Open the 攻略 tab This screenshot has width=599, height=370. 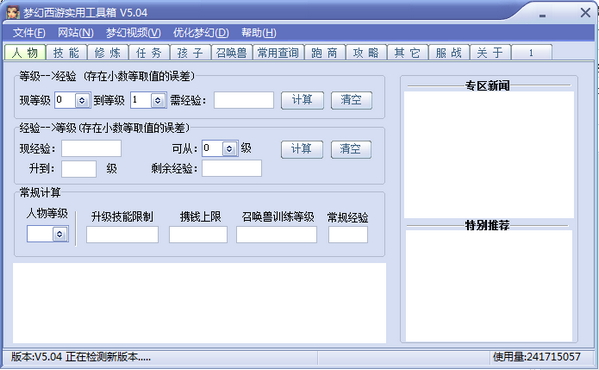point(366,53)
